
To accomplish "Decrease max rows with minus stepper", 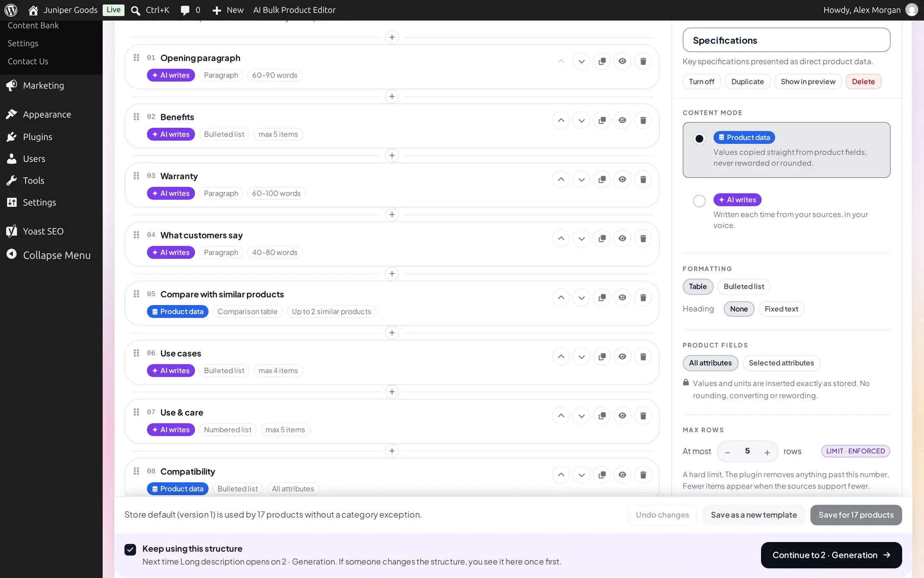I will [x=728, y=452].
